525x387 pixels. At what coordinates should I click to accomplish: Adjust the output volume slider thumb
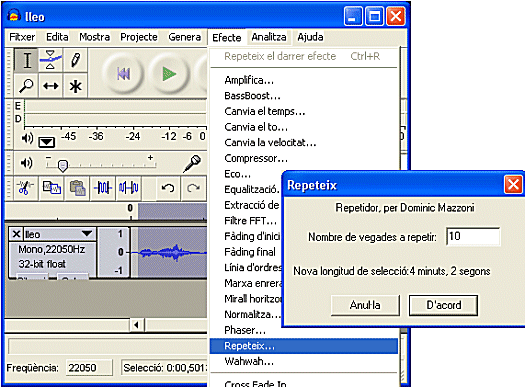point(63,165)
